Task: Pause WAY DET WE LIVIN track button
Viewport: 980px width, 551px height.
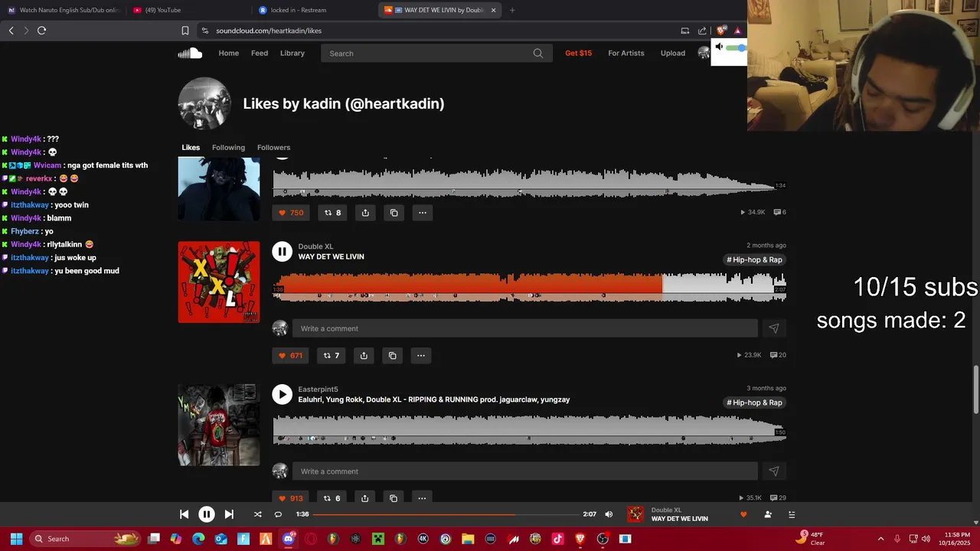Action: pos(282,251)
